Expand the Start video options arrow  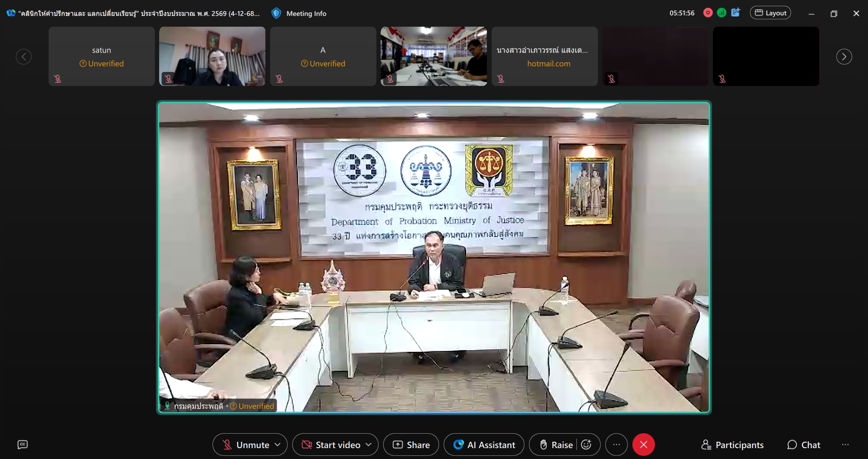click(368, 445)
